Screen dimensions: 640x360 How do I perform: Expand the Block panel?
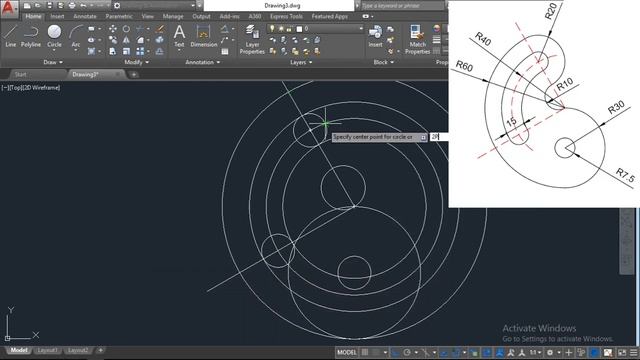[384, 62]
